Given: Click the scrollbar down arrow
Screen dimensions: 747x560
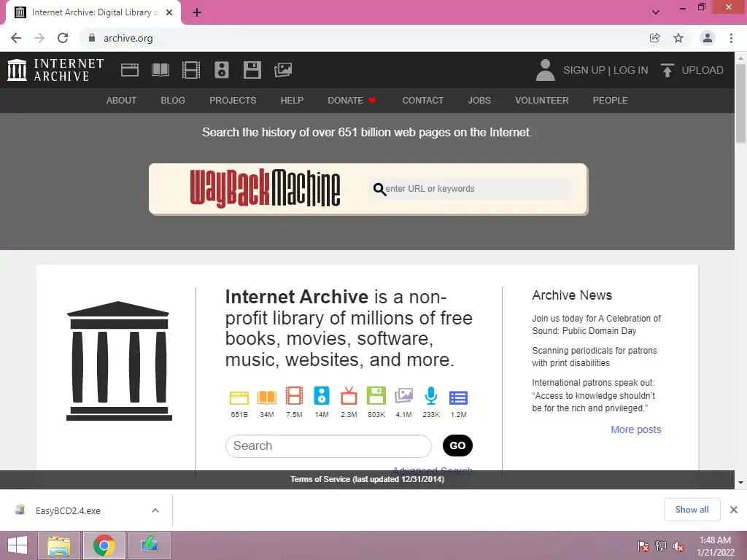Looking at the screenshot, I should tap(741, 483).
